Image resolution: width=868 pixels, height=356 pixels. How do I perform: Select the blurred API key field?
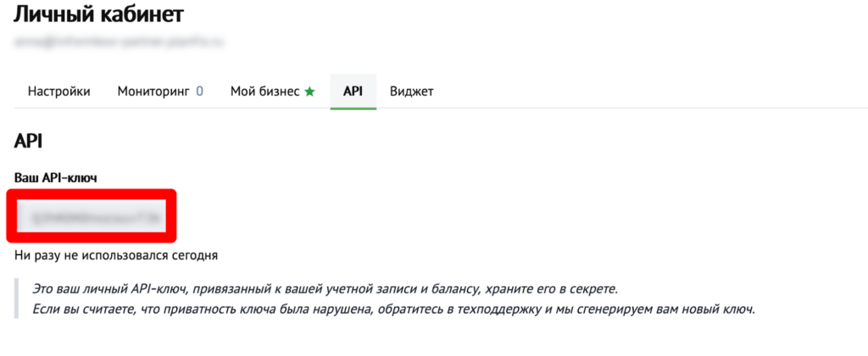click(x=94, y=217)
